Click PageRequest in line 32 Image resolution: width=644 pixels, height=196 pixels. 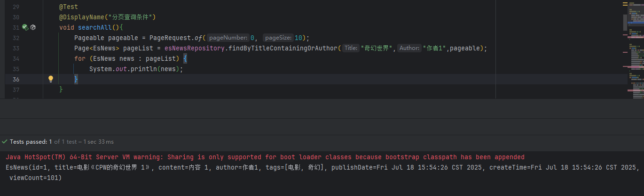pos(170,38)
